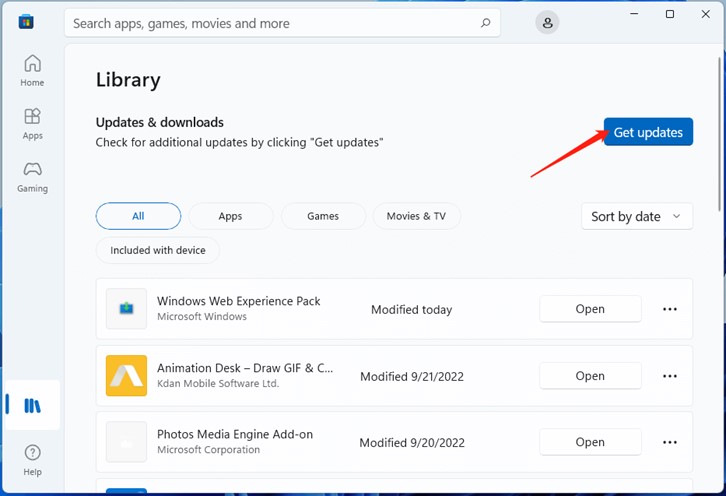Image resolution: width=726 pixels, height=496 pixels.
Task: Open the Home section in sidebar
Action: 32,70
